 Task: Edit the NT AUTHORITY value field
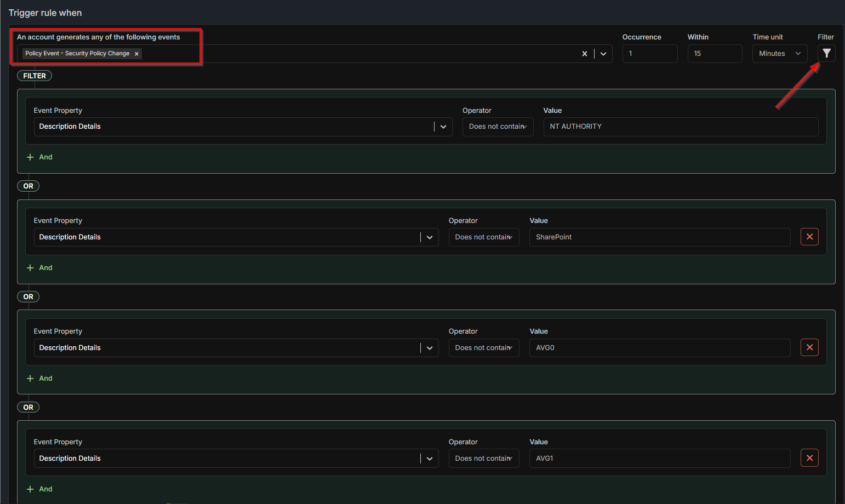pyautogui.click(x=680, y=127)
